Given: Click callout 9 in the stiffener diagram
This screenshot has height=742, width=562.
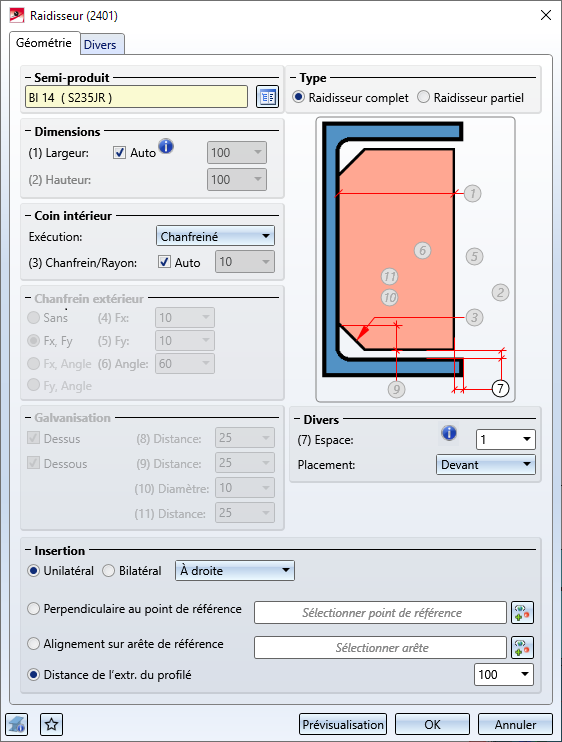Looking at the screenshot, I should [x=396, y=389].
